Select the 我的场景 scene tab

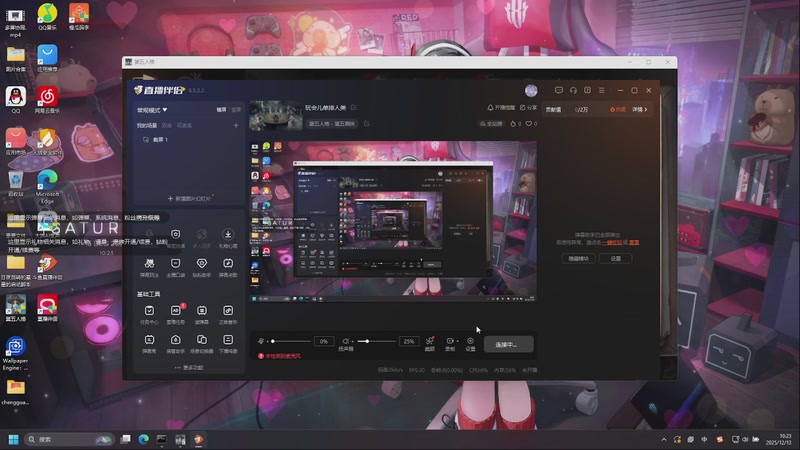146,126
